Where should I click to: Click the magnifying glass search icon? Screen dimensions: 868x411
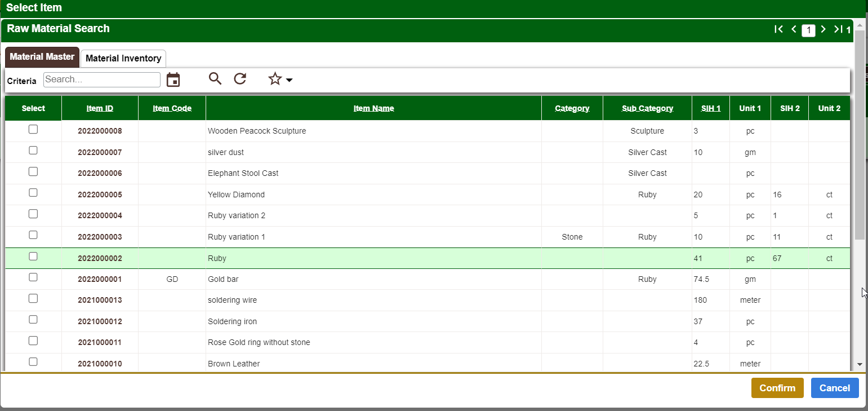coord(215,79)
